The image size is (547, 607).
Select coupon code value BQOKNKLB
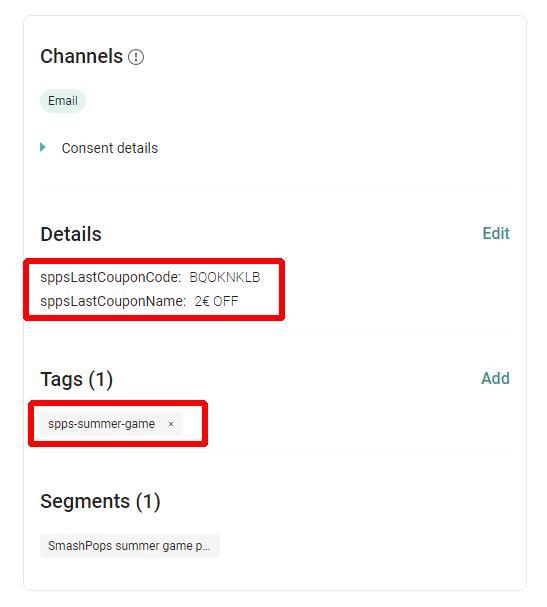225,278
